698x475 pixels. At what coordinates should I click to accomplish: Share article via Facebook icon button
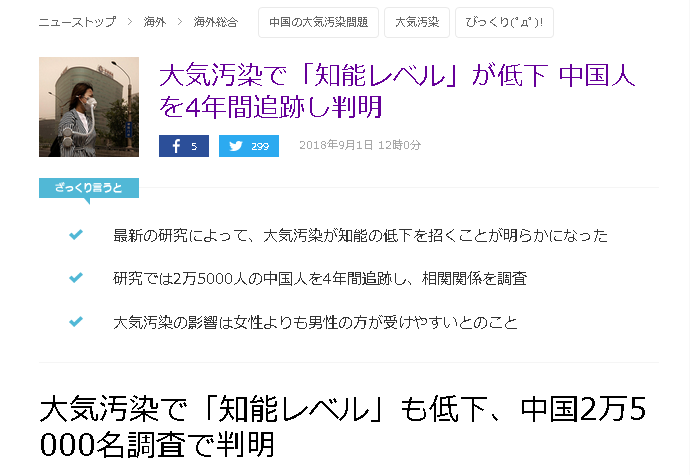[x=183, y=146]
